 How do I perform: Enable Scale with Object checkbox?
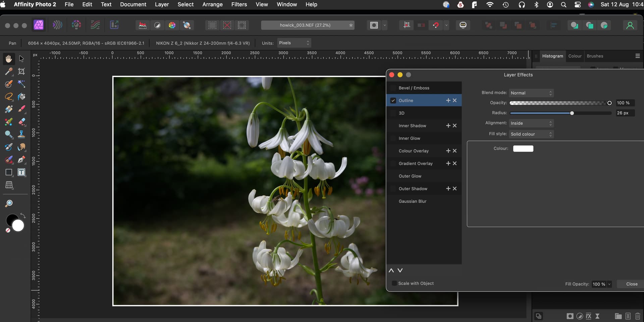tap(394, 283)
